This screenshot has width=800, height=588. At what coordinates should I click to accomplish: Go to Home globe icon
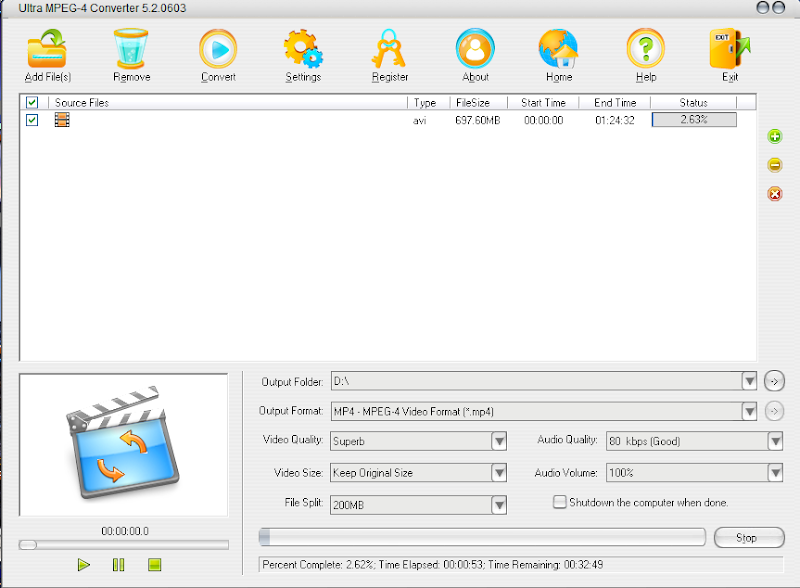pos(559,49)
